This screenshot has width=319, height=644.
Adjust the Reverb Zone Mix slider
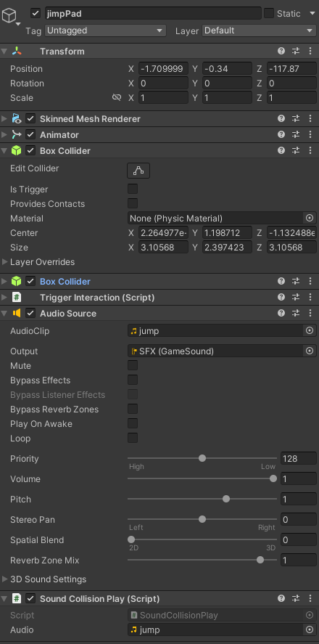coord(202,561)
